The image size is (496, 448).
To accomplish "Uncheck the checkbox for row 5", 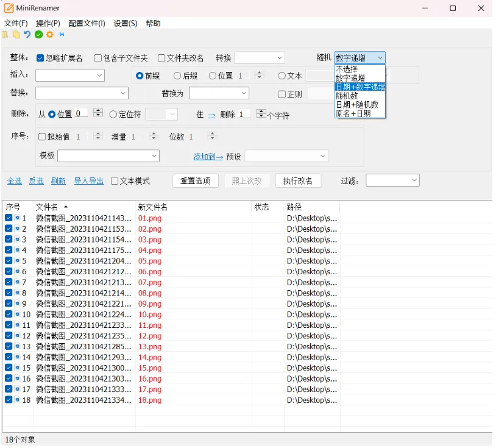I will 9,260.
